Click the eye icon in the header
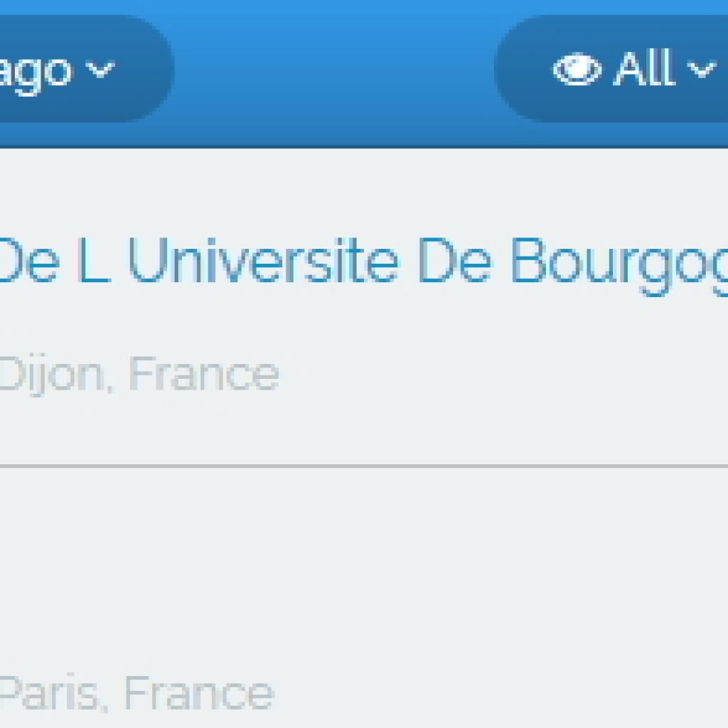 pos(577,70)
